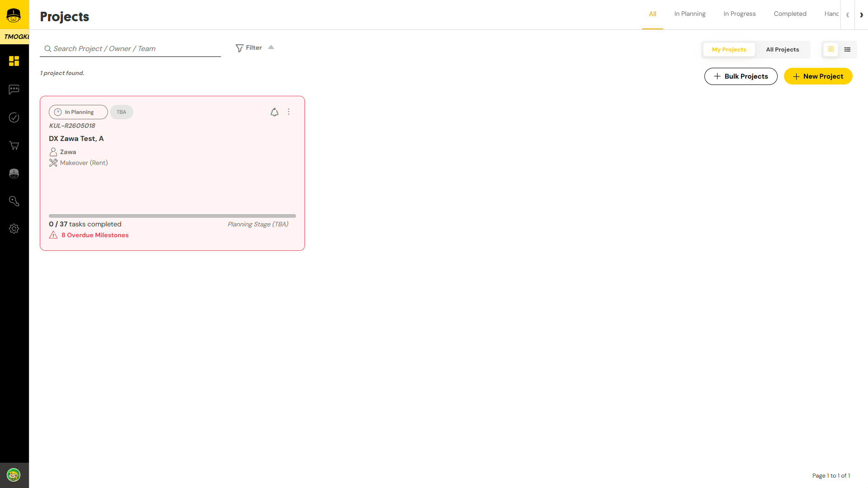
Task: Open the worker helmet sidebar icon
Action: [x=14, y=174]
